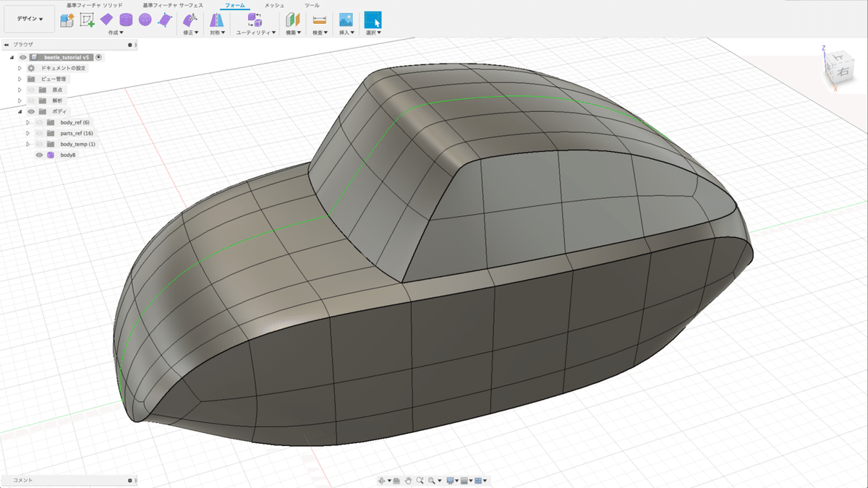
Task: Click the Create Sketch icon
Action: click(88, 20)
